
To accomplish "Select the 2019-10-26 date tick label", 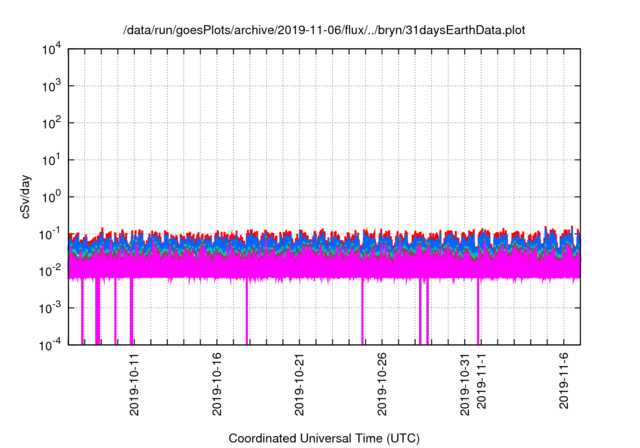I will point(382,384).
